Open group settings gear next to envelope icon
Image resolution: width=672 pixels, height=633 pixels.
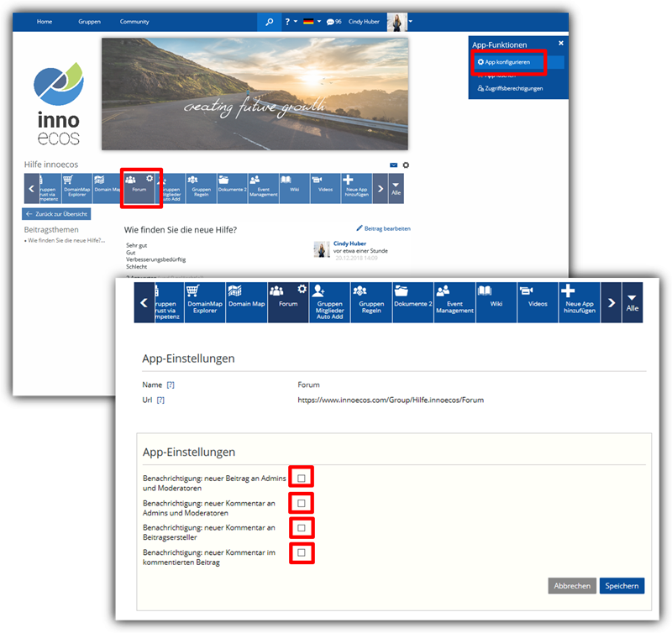[406, 165]
